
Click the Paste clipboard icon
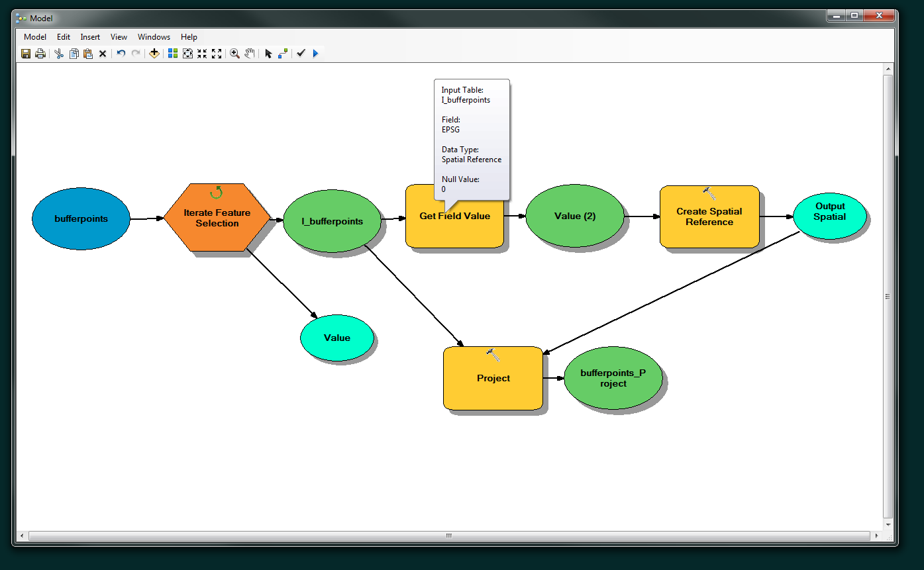(x=88, y=54)
